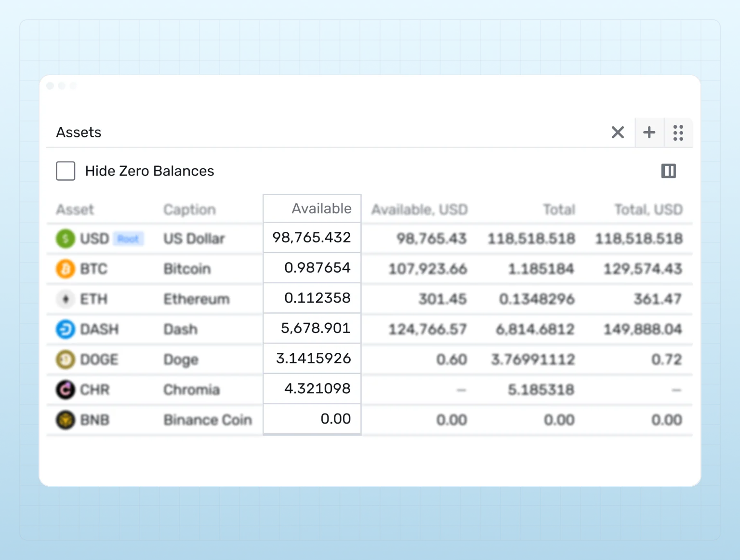Click the US Dollar caption
This screenshot has width=740, height=560.
tap(194, 239)
